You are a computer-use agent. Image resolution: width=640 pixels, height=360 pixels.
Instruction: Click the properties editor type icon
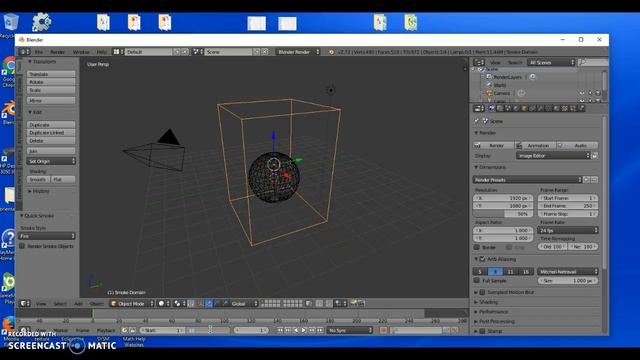(478, 108)
